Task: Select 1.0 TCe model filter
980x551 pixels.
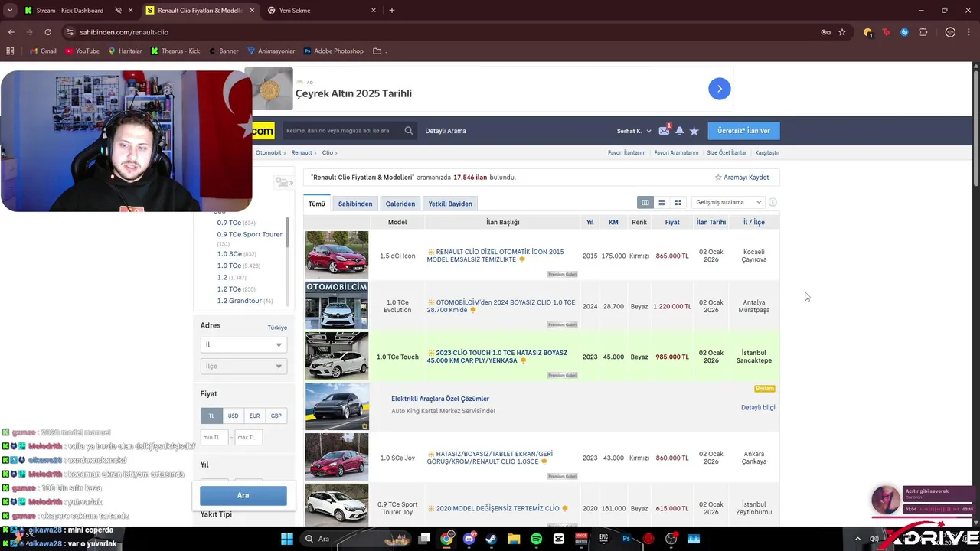Action: click(x=229, y=266)
